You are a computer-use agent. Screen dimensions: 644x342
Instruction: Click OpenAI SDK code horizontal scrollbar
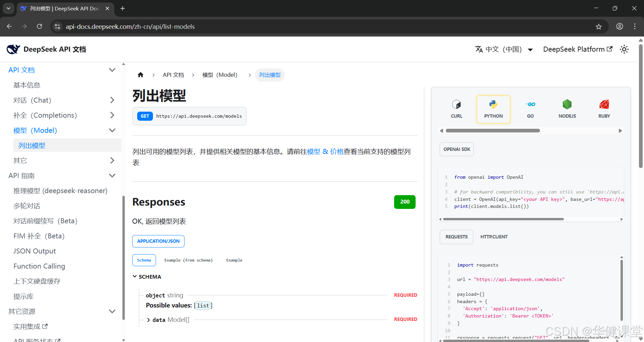pos(503,219)
